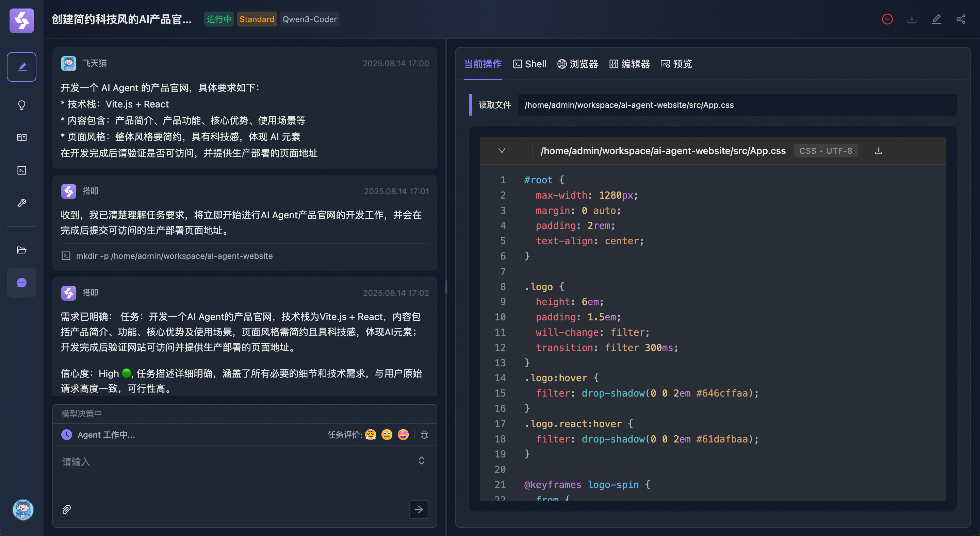Image resolution: width=980 pixels, height=536 pixels.
Task: Rate task with the angry face emoji
Action: pos(370,435)
